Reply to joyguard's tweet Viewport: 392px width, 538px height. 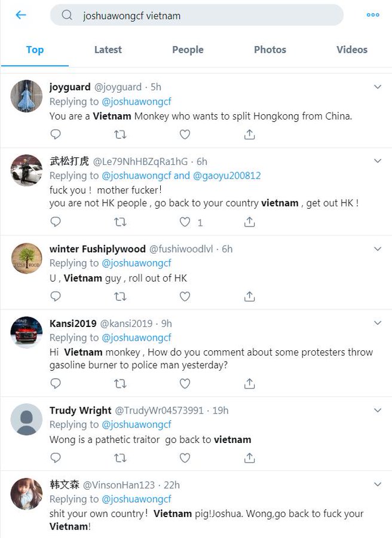(56, 134)
